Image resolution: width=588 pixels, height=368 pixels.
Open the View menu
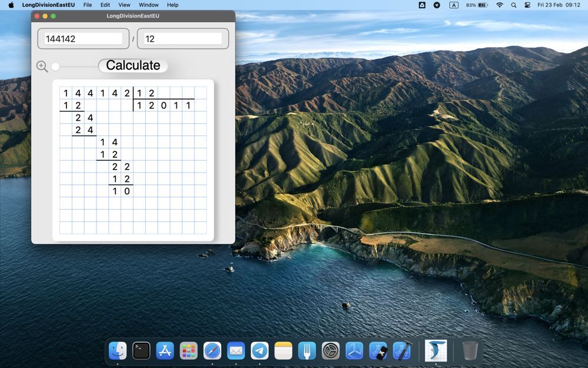[124, 5]
